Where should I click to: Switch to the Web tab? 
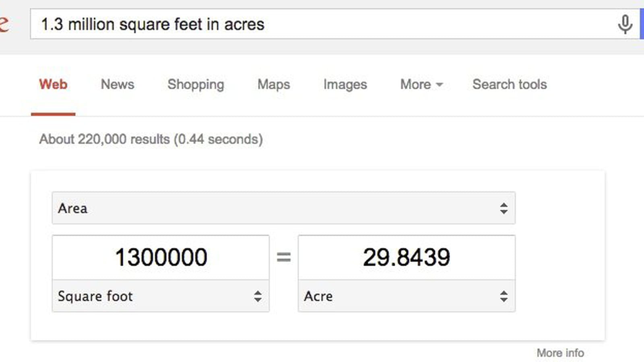53,84
